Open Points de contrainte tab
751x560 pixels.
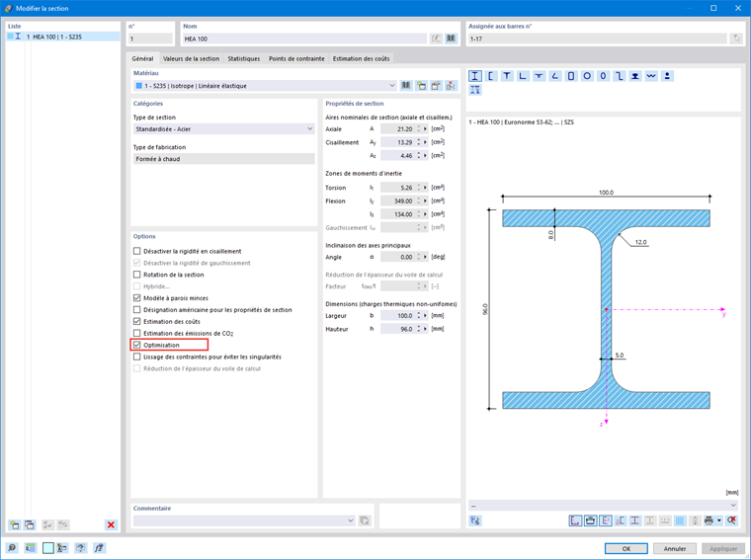(296, 58)
